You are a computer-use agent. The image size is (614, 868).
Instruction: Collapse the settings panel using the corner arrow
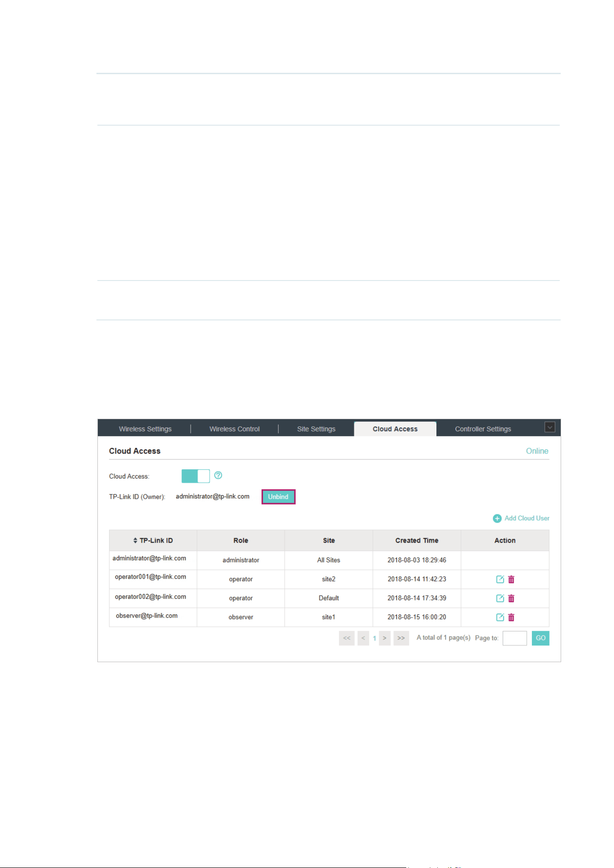550,427
